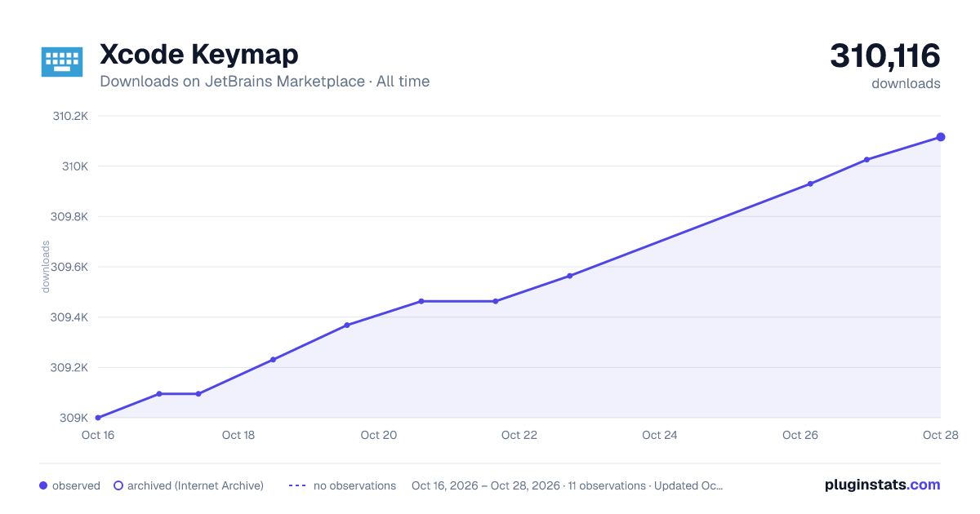Click the Oct 16 x-axis label
980x514 pixels.
tap(98, 435)
